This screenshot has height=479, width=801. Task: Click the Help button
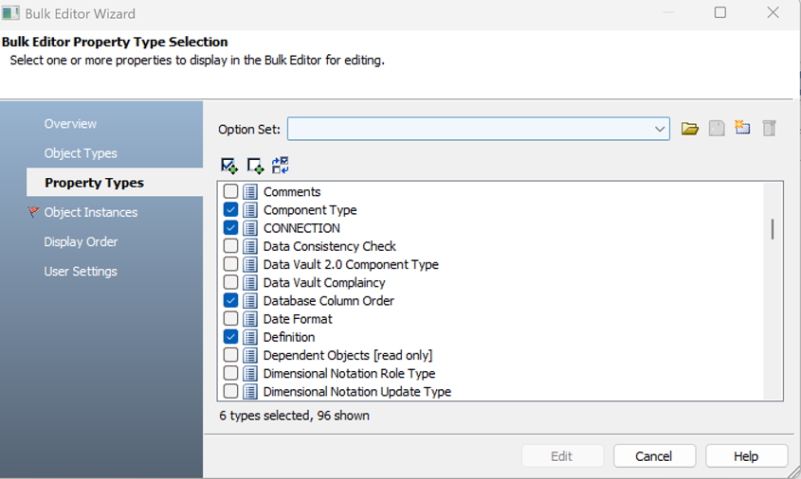[x=746, y=456]
